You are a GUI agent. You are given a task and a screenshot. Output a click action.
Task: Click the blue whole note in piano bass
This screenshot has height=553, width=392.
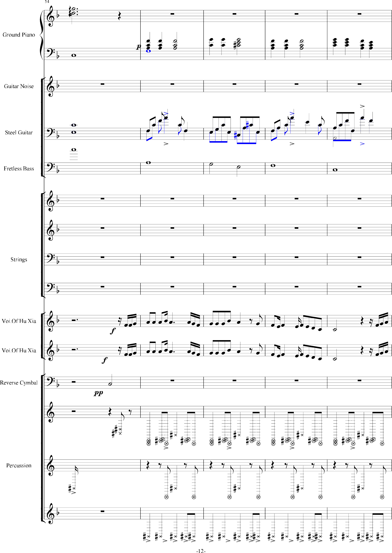coord(148,51)
